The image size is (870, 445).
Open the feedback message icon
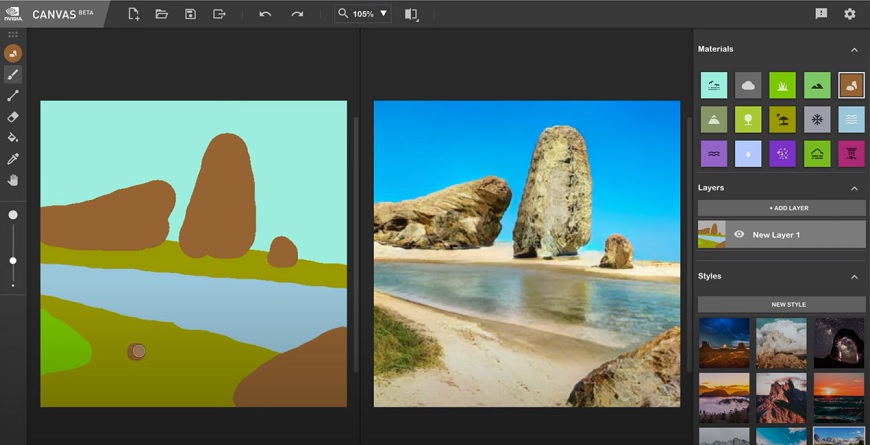(821, 14)
